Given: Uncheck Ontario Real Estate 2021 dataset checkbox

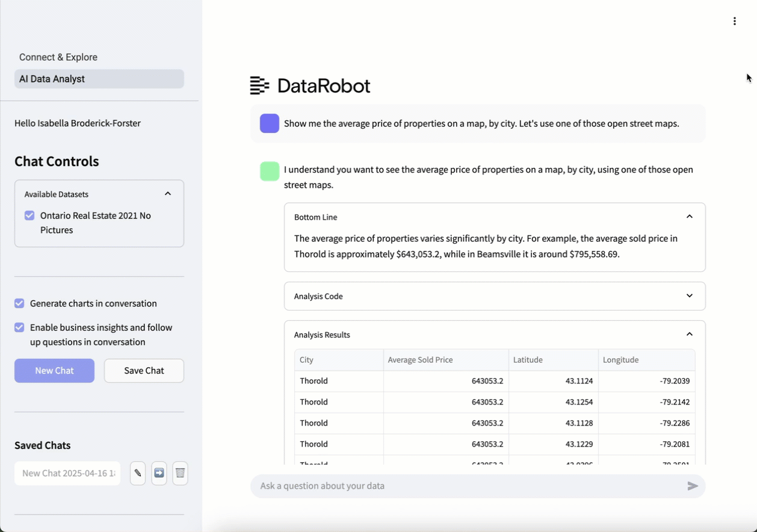Looking at the screenshot, I should pos(29,215).
